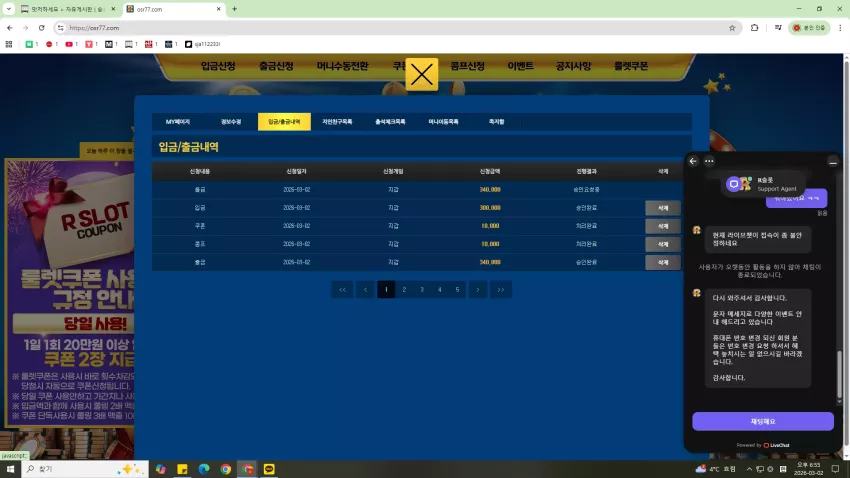Bookmark this page with the star icon
Image resolution: width=850 pixels, height=478 pixels.
tap(732, 28)
